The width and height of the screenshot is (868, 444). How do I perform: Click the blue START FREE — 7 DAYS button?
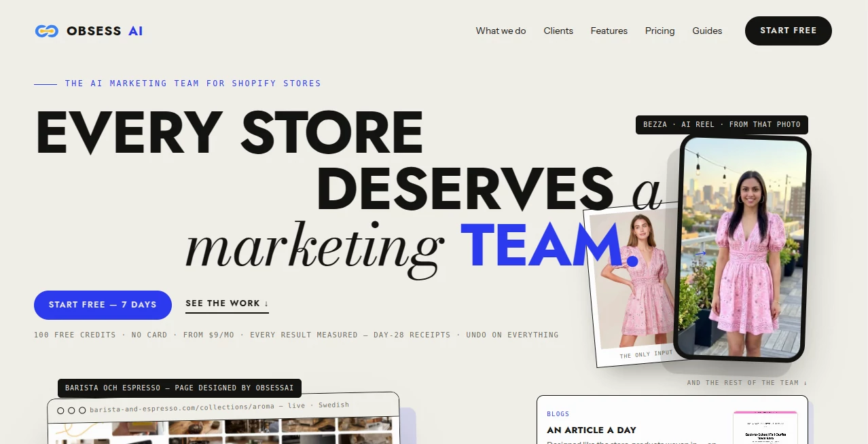103,305
